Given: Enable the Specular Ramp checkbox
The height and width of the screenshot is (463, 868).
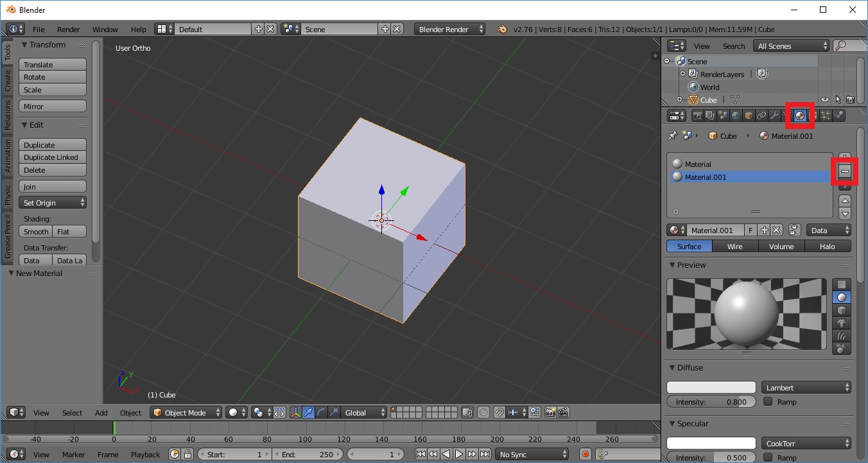Looking at the screenshot, I should click(x=768, y=458).
